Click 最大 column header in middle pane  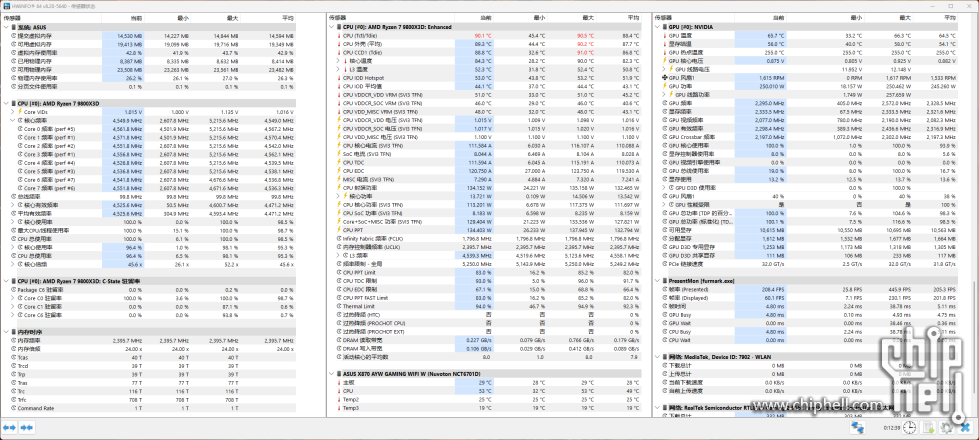588,19
